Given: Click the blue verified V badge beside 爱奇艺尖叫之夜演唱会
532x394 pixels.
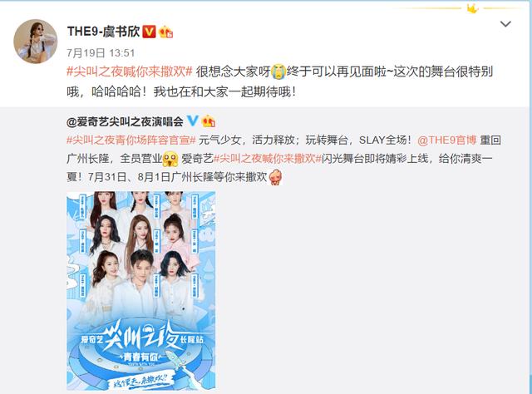Looking at the screenshot, I should (x=193, y=121).
